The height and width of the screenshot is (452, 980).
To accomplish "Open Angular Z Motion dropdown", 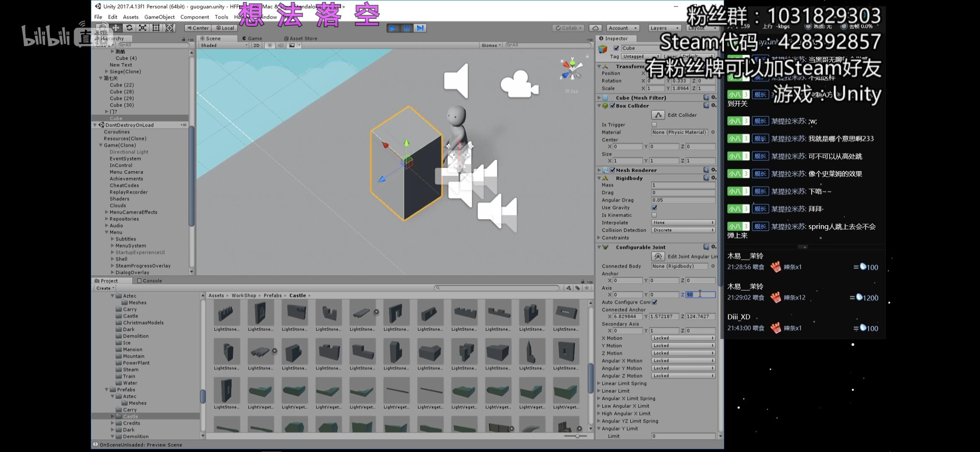I will [683, 376].
